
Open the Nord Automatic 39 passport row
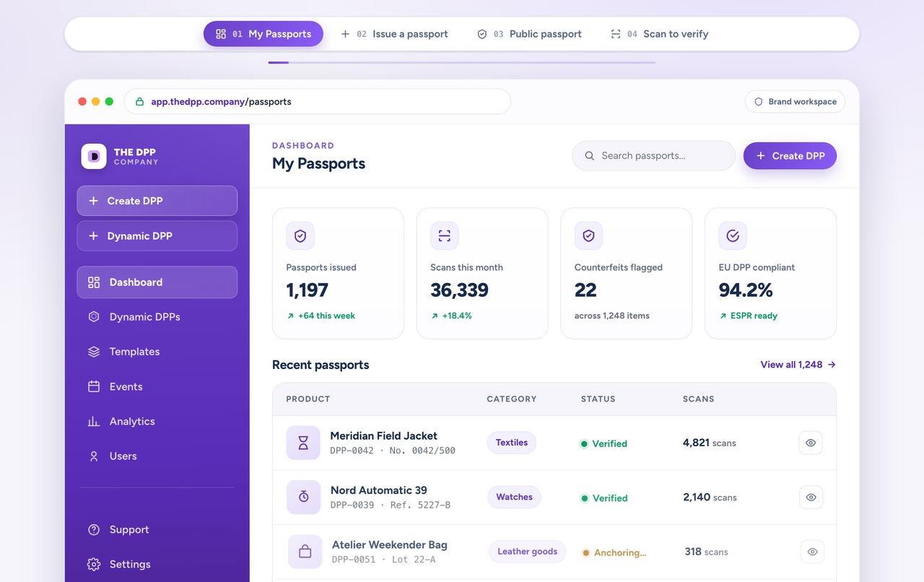554,498
